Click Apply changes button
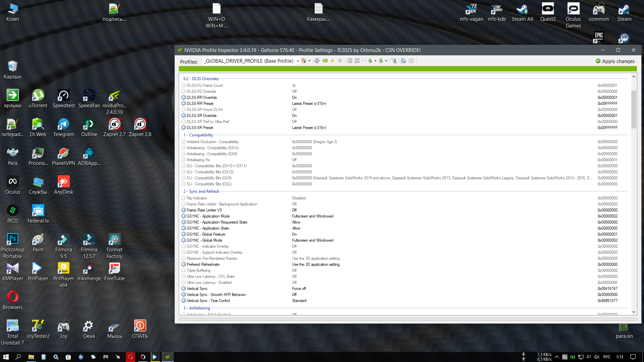644x362 pixels. [x=615, y=61]
